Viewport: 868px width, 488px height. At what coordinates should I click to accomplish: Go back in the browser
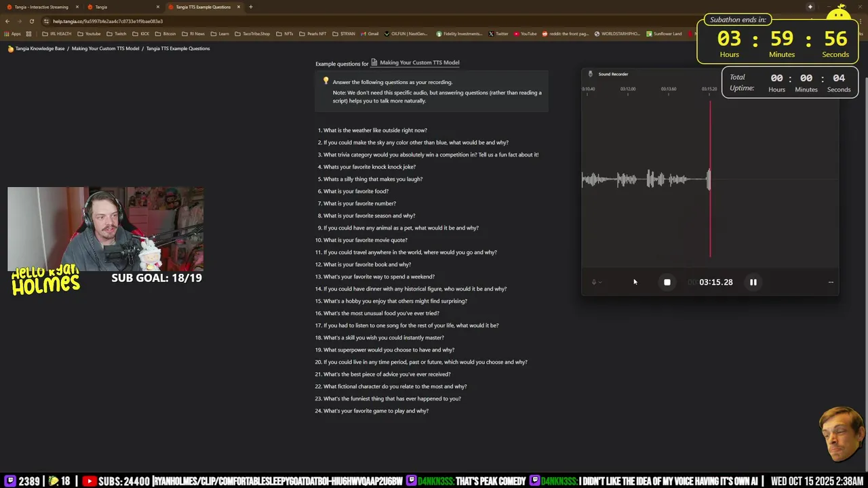click(x=7, y=21)
